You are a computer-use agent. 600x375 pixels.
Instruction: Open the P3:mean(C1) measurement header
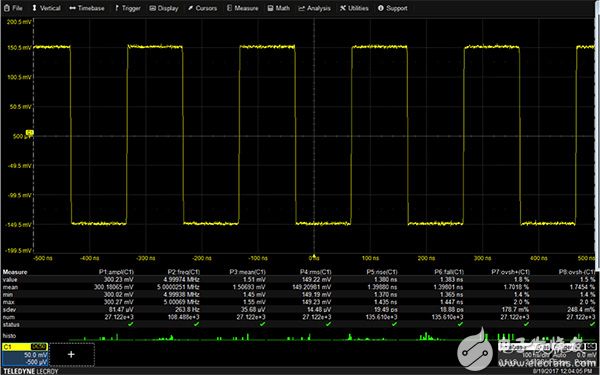point(248,272)
